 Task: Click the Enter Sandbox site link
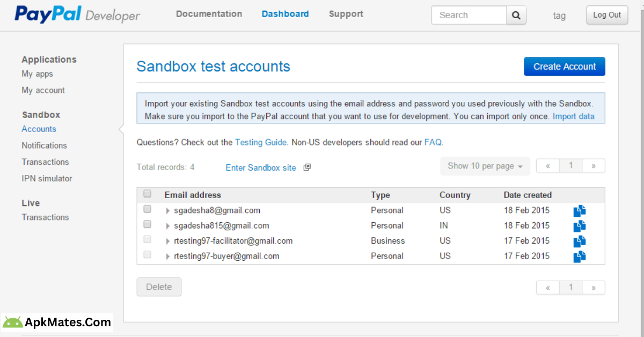[261, 167]
